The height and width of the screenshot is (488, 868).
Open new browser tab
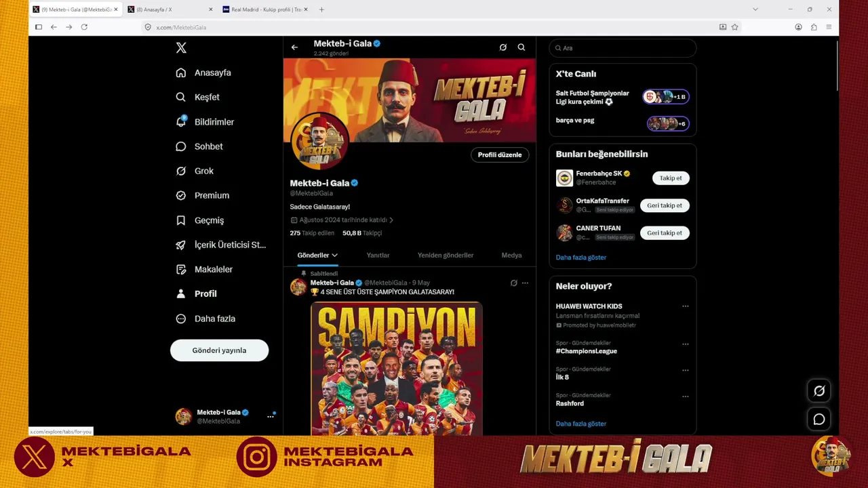click(x=321, y=9)
